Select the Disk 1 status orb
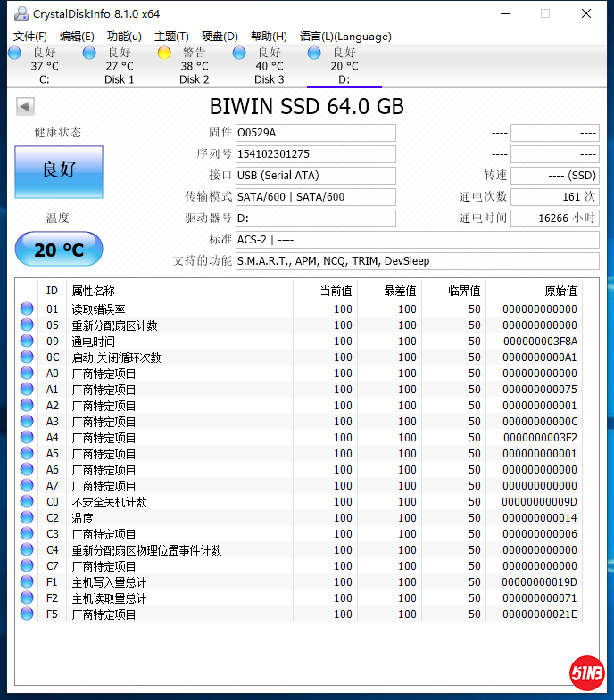 [x=89, y=54]
